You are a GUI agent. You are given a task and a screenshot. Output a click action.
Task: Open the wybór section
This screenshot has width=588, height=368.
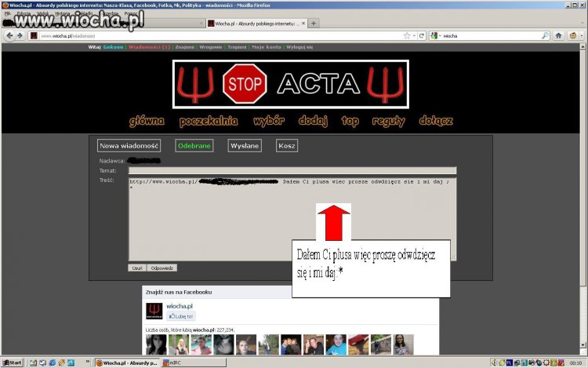pos(269,121)
